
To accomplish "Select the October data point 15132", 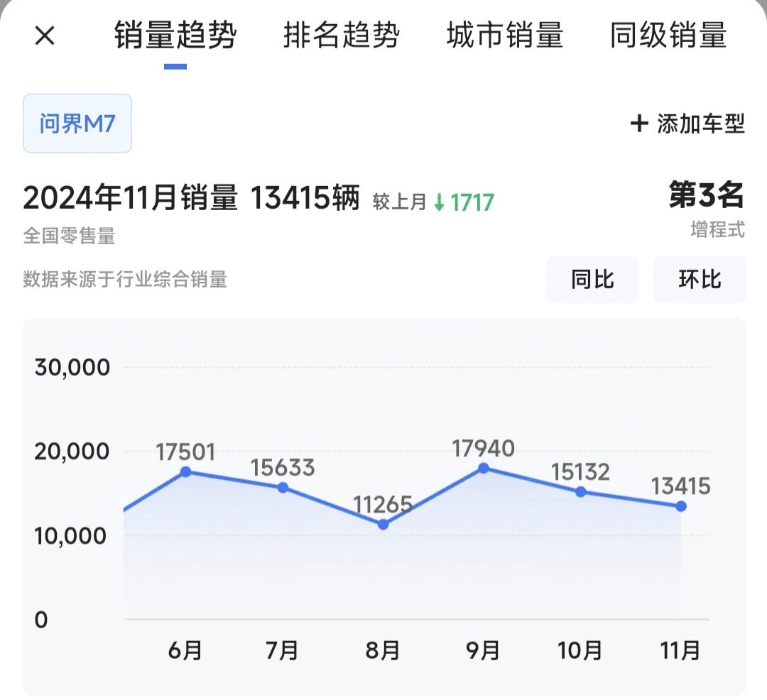I will (581, 492).
